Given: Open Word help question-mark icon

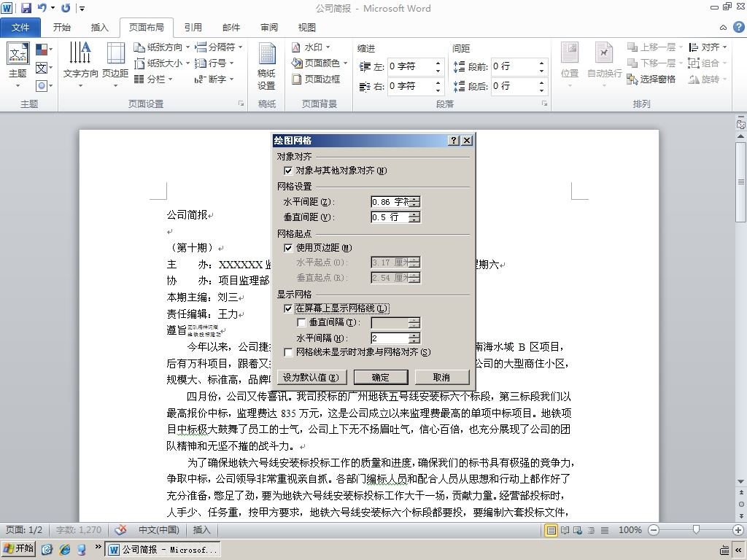Looking at the screenshot, I should pyautogui.click(x=738, y=27).
